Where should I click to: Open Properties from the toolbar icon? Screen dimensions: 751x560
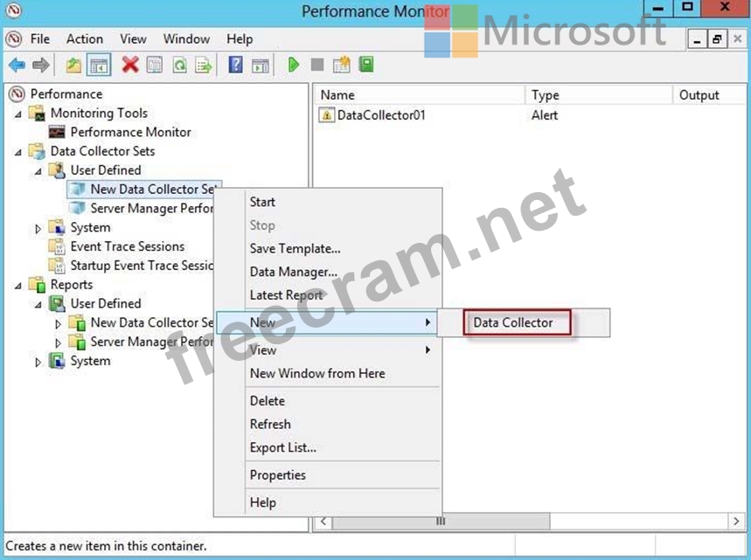coord(154,65)
